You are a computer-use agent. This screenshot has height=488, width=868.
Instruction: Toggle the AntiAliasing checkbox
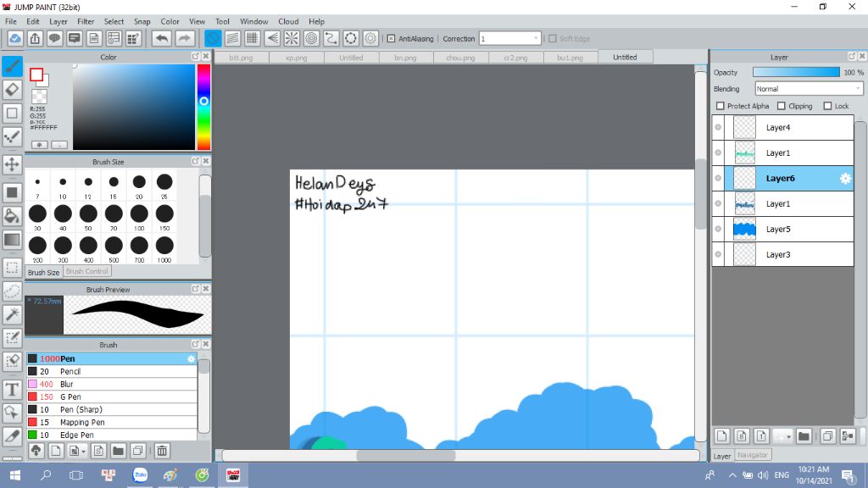point(391,39)
